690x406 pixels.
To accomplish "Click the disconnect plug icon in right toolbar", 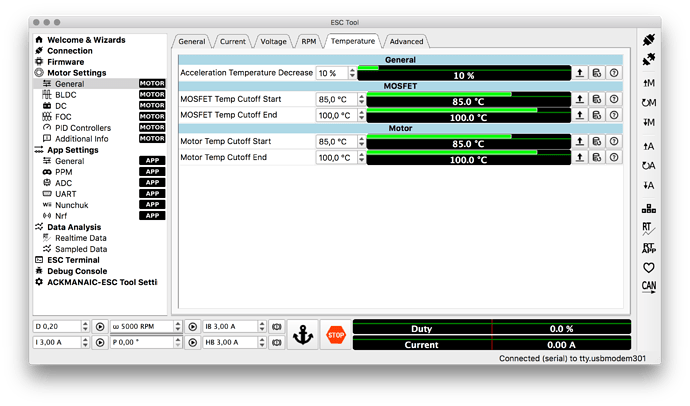I will click(649, 59).
